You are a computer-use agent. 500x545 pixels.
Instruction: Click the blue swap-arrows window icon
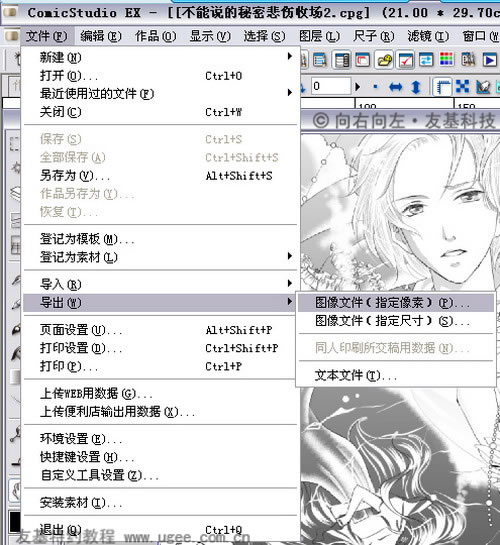click(426, 60)
